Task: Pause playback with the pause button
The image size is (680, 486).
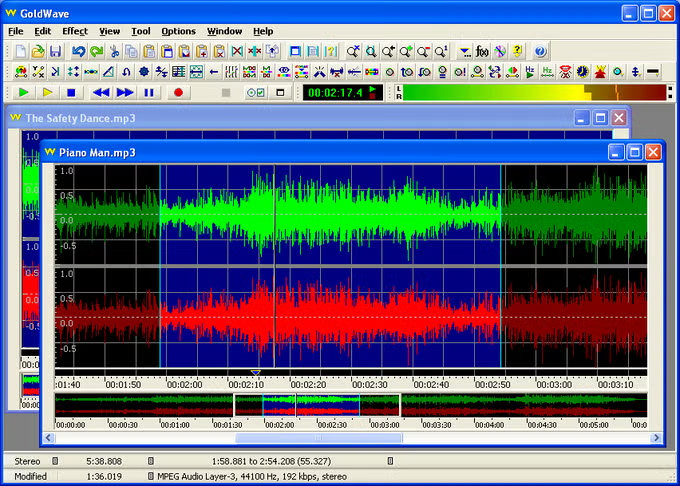Action: click(150, 92)
